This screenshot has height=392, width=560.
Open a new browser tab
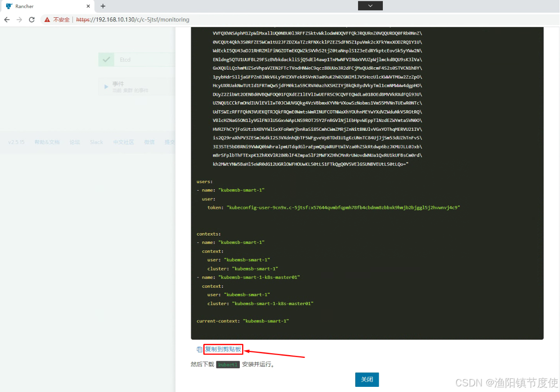click(103, 6)
